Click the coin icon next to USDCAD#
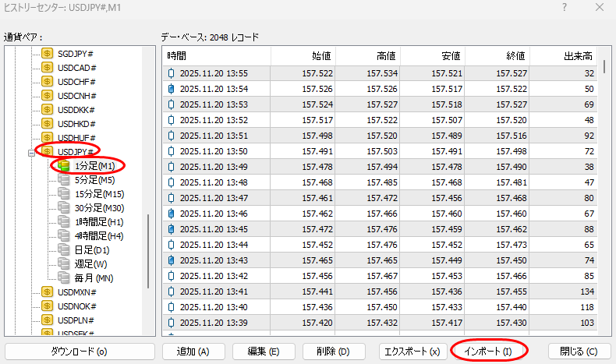Screen dimensions: 616x364 48,68
